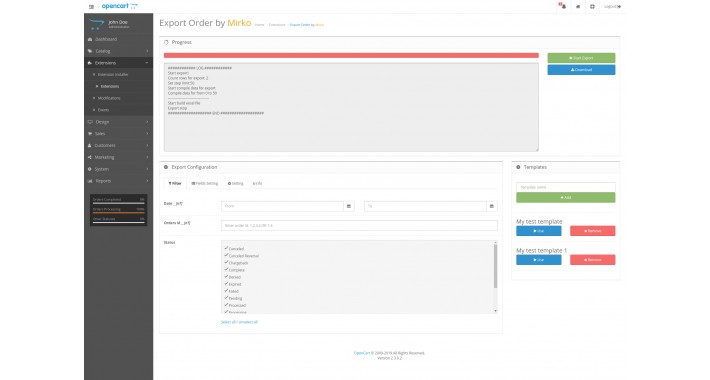Open Extension Installer submenu item

[113, 74]
